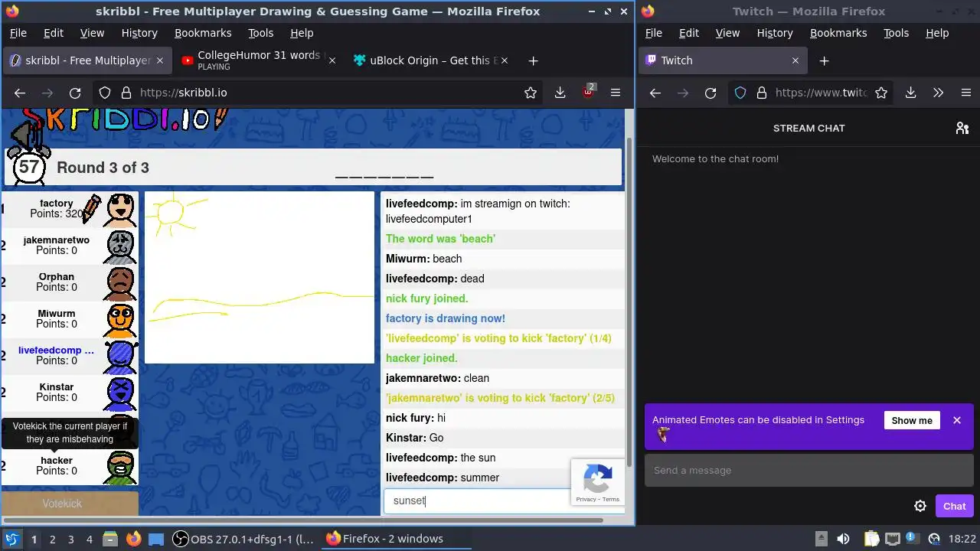This screenshot has height=551, width=980.
Task: Switch to workspace 2 in taskbar
Action: [52, 539]
